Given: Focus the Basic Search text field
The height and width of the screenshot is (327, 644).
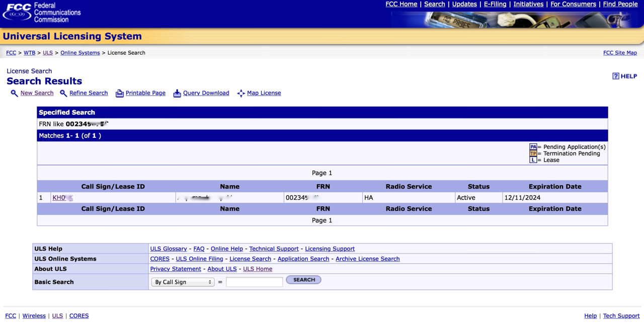Looking at the screenshot, I should coord(254,282).
